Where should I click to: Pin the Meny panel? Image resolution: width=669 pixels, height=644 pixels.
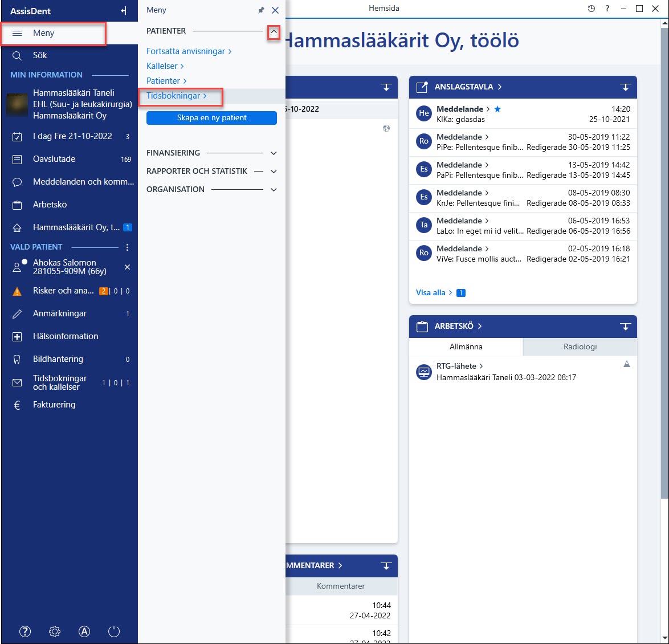(x=261, y=10)
